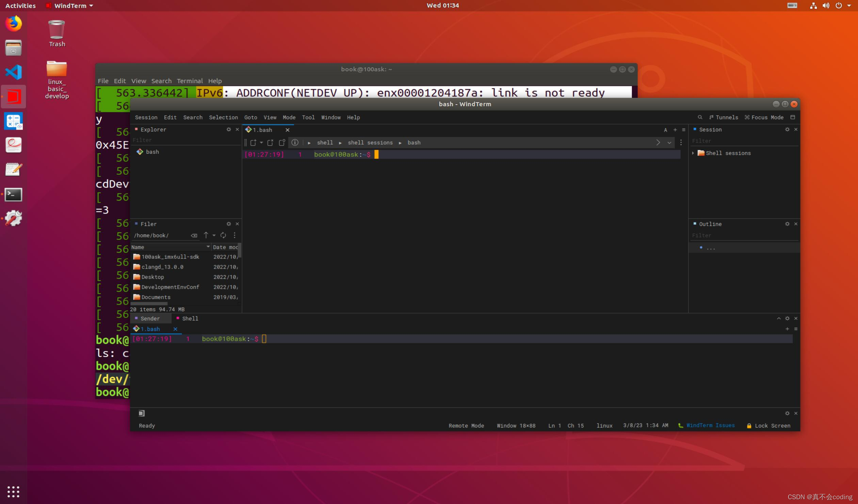The image size is (858, 504).
Task: Go up one folder in Filer
Action: click(206, 235)
